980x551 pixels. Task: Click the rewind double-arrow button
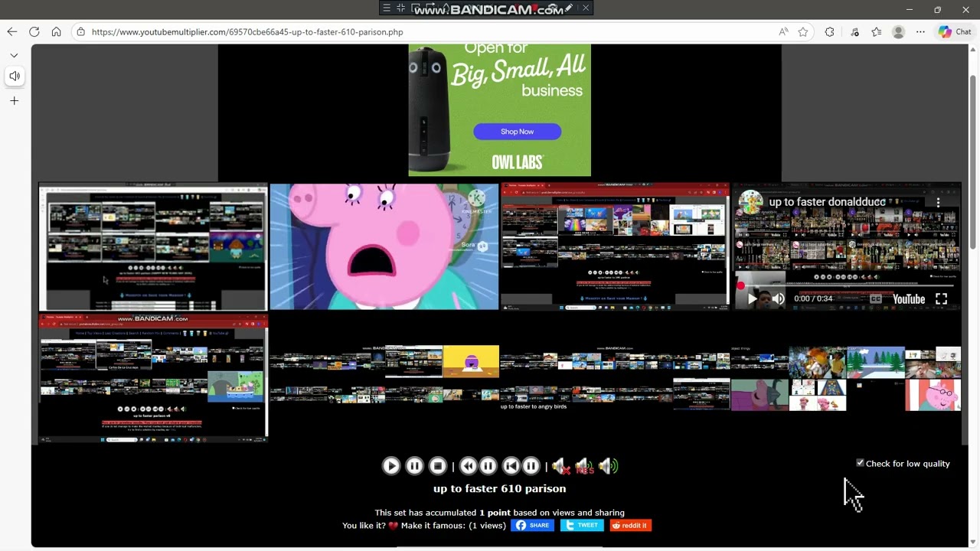(468, 466)
